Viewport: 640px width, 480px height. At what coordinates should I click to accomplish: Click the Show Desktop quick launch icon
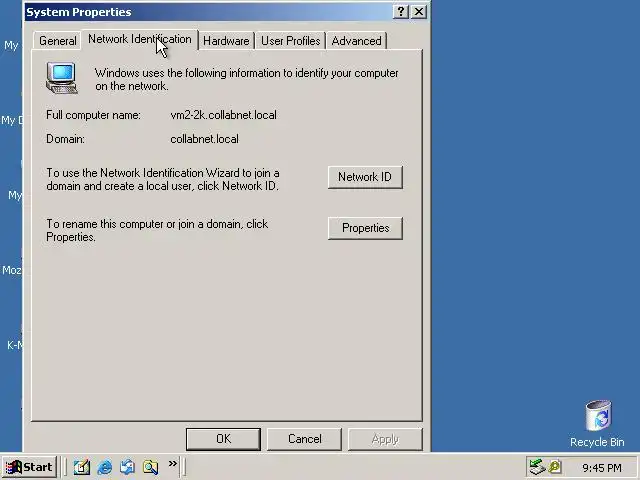pyautogui.click(x=82, y=467)
